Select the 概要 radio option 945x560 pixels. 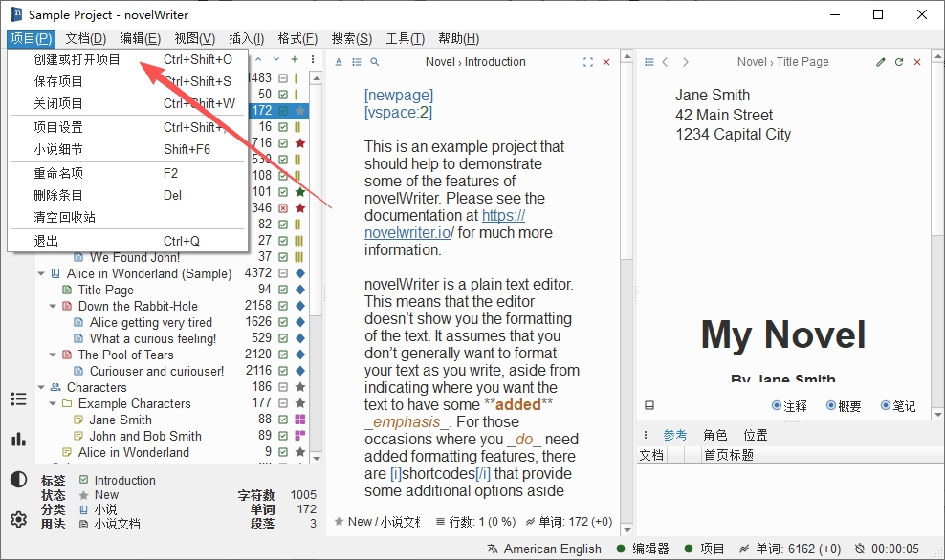pyautogui.click(x=844, y=406)
